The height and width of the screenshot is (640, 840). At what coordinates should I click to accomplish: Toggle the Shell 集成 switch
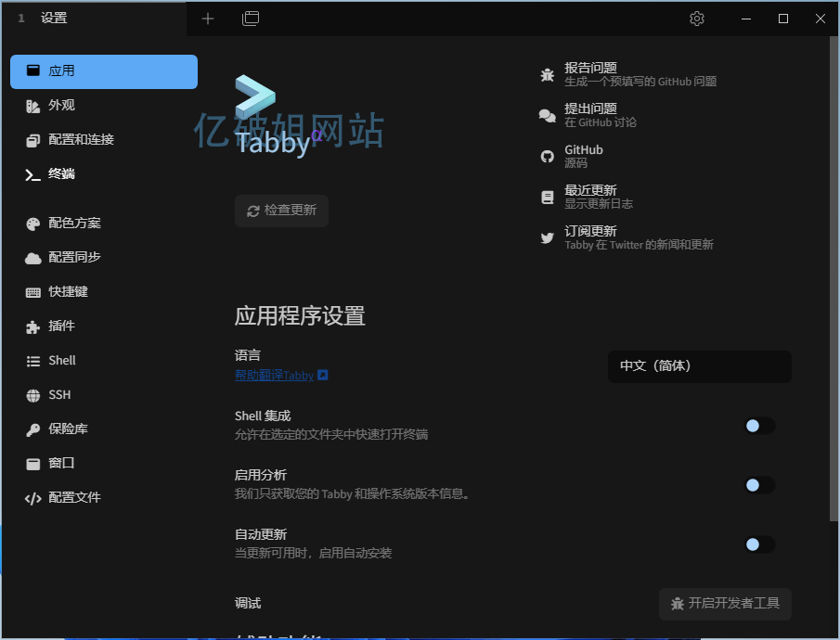pyautogui.click(x=759, y=426)
